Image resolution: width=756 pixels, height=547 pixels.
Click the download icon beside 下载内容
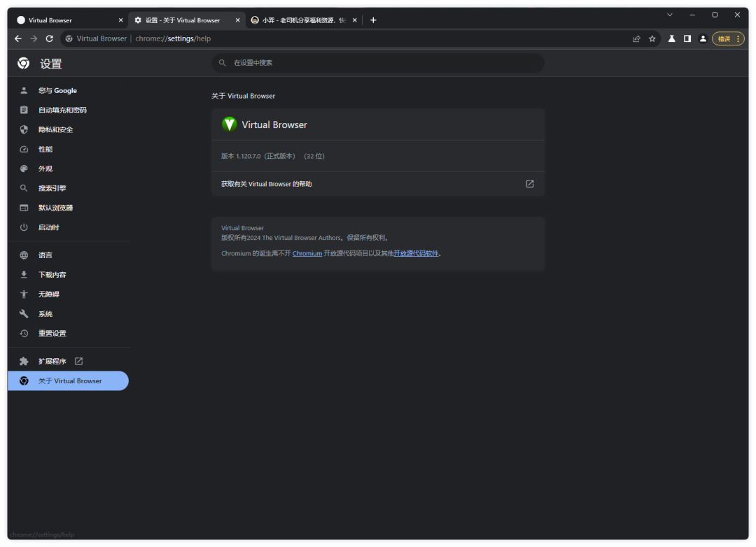(24, 275)
